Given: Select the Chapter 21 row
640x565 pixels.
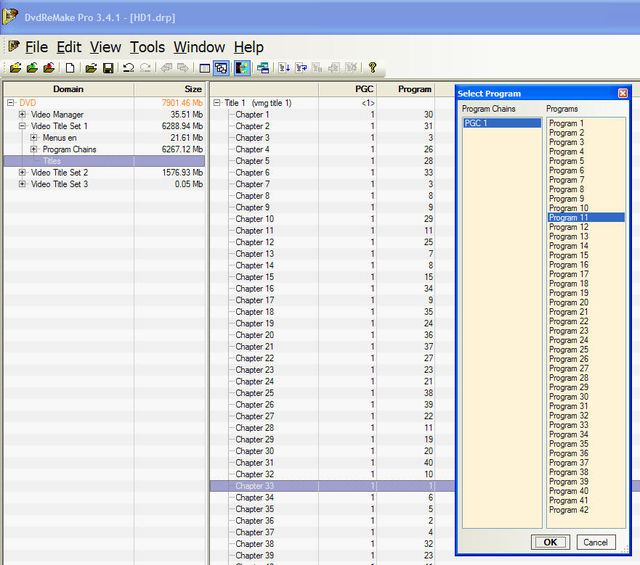Looking at the screenshot, I should click(332, 346).
